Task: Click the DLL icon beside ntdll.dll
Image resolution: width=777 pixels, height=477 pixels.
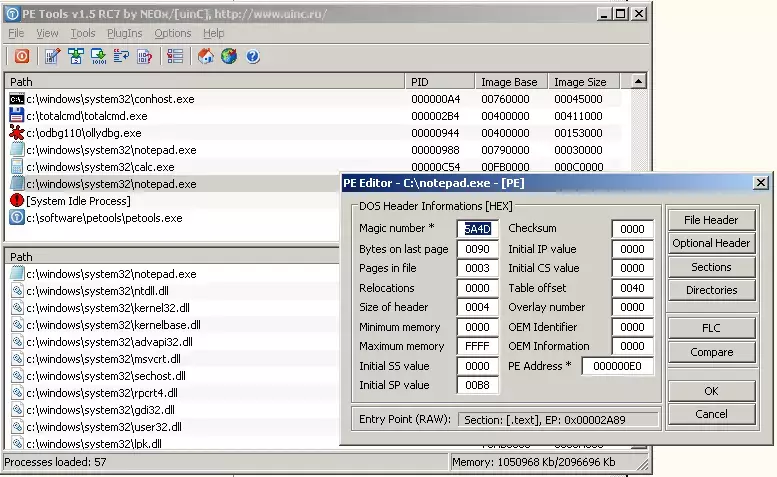Action: [x=17, y=291]
